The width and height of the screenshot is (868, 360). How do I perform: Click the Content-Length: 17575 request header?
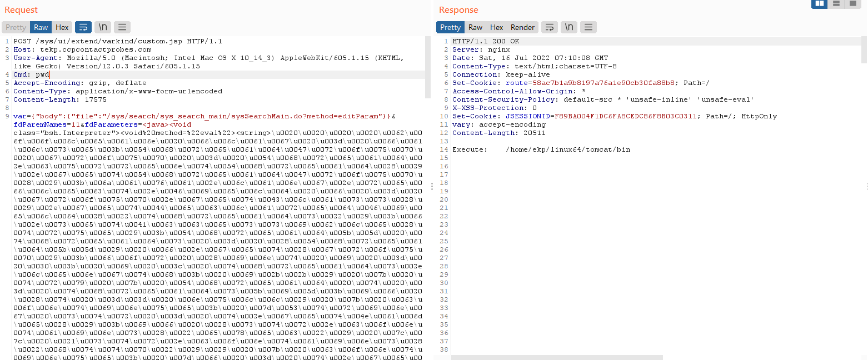[x=60, y=99]
